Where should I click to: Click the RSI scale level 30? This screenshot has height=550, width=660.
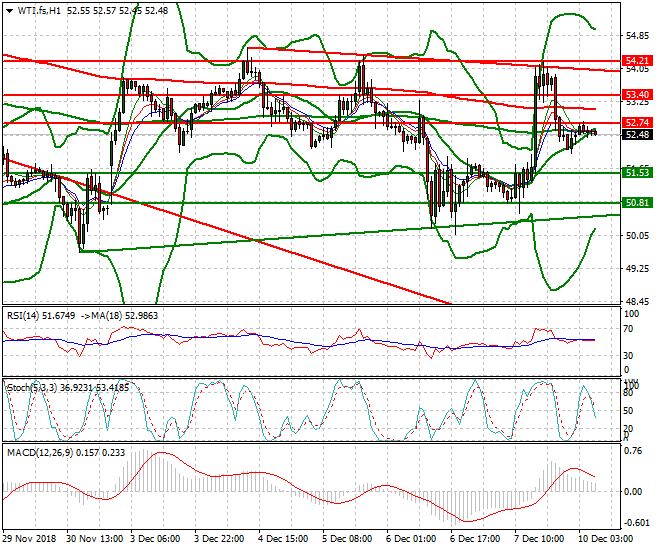(628, 356)
